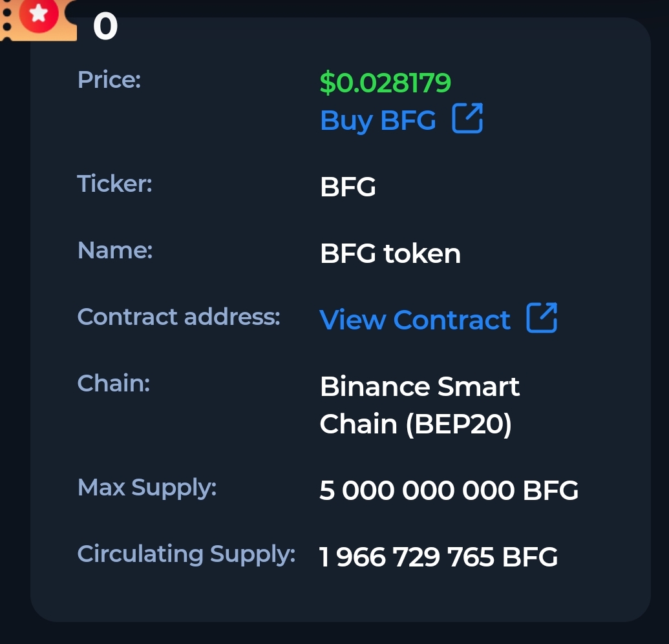Click the Ticker label
Viewport: 669px width, 644px height.
pyautogui.click(x=114, y=183)
